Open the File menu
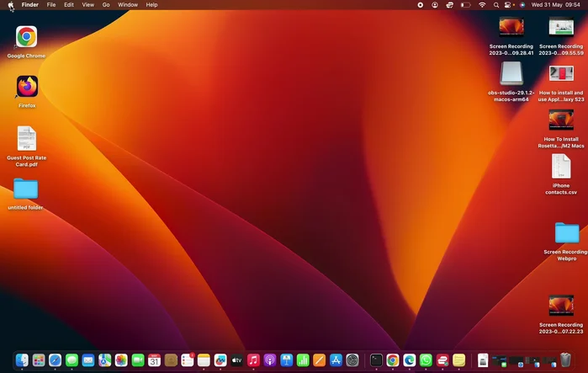588x373 pixels. (x=51, y=5)
